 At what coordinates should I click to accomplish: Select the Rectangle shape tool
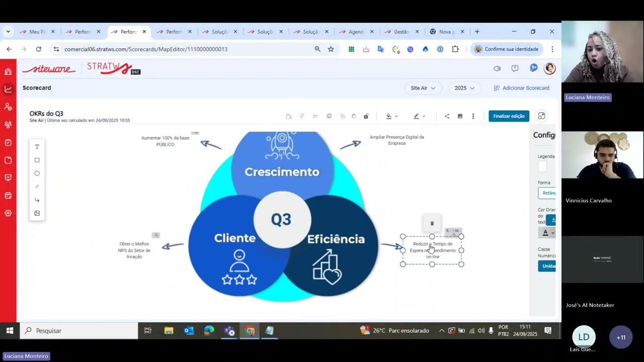[37, 160]
